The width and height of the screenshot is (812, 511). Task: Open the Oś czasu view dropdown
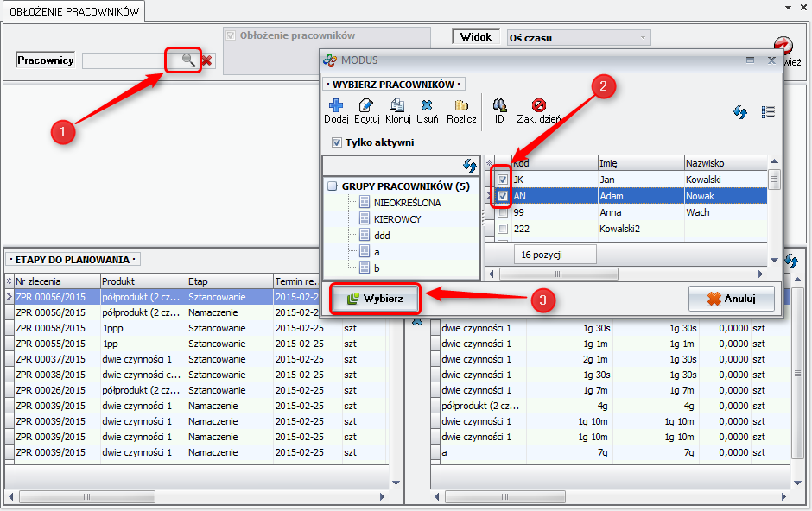(642, 38)
